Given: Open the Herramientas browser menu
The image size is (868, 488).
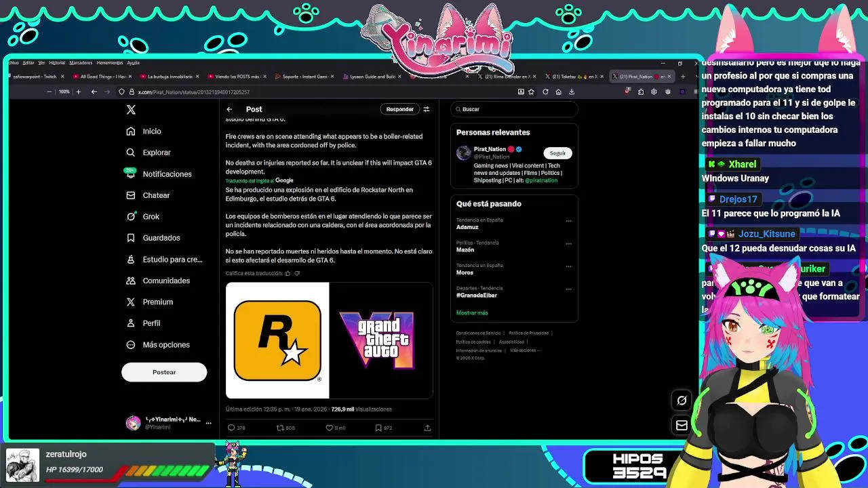Looking at the screenshot, I should coord(110,62).
